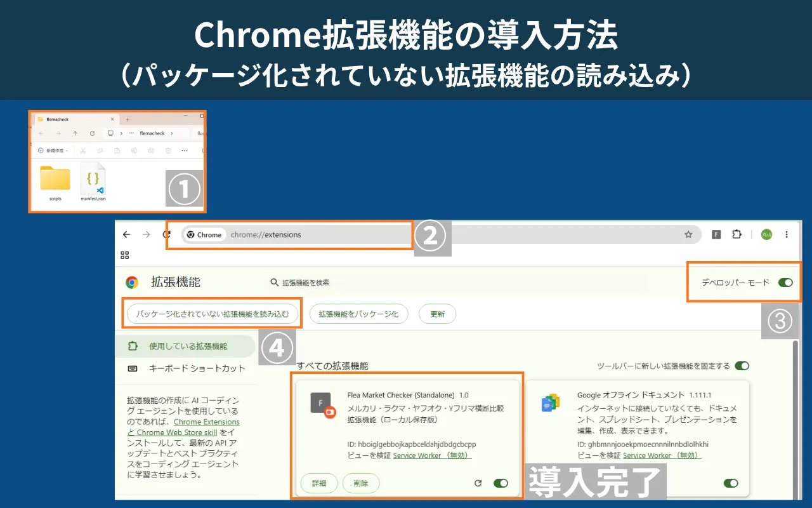Image resolution: width=812 pixels, height=508 pixels.
Task: Expand the flemacheck breadcrumb chevron in File Explorer
Action: pos(171,133)
